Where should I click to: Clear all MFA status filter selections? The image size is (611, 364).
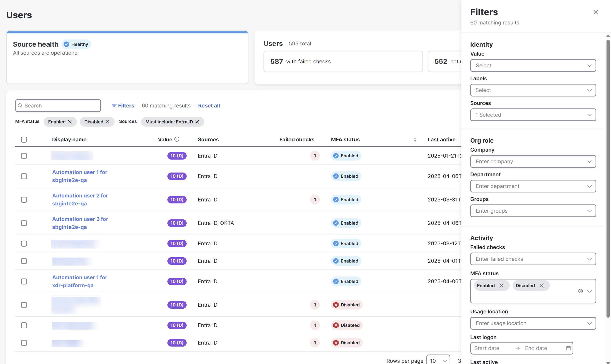580,291
